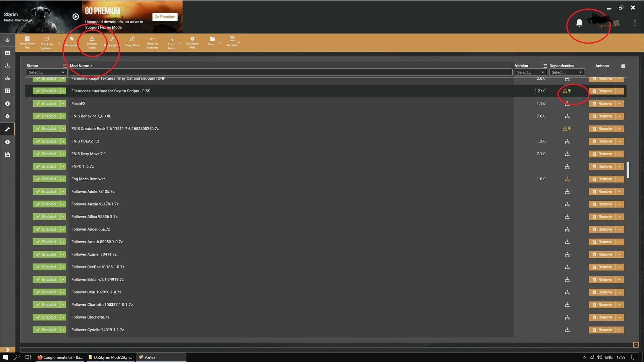
Task: Expand Import From dropdown arrow
Action: (180, 43)
